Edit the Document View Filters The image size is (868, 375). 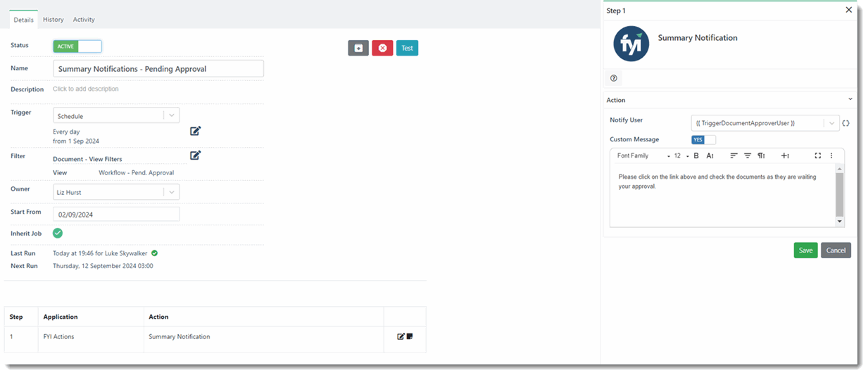pyautogui.click(x=195, y=155)
